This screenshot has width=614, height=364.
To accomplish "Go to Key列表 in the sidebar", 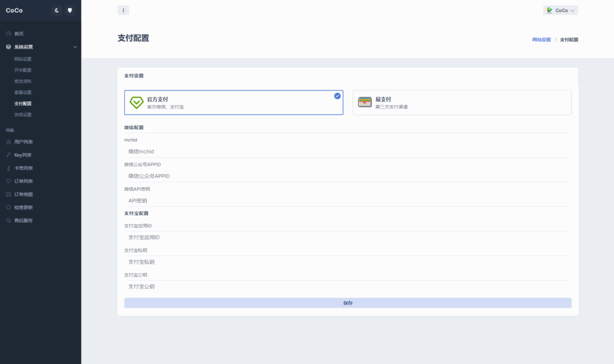I will [23, 155].
